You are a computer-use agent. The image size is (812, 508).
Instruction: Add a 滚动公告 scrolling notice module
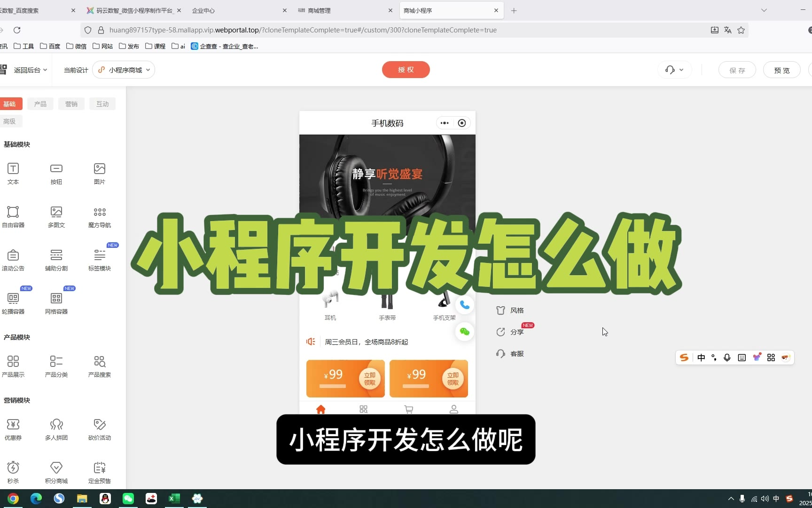coord(13,260)
